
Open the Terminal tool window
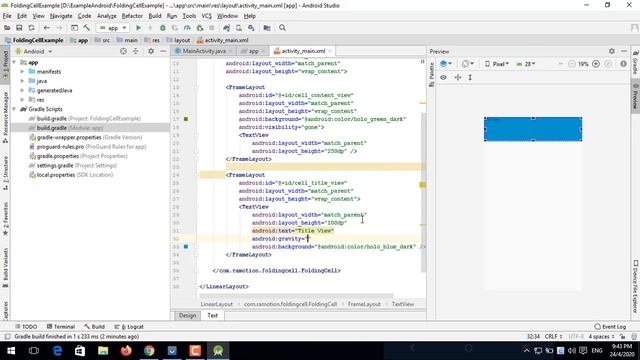coord(61,327)
